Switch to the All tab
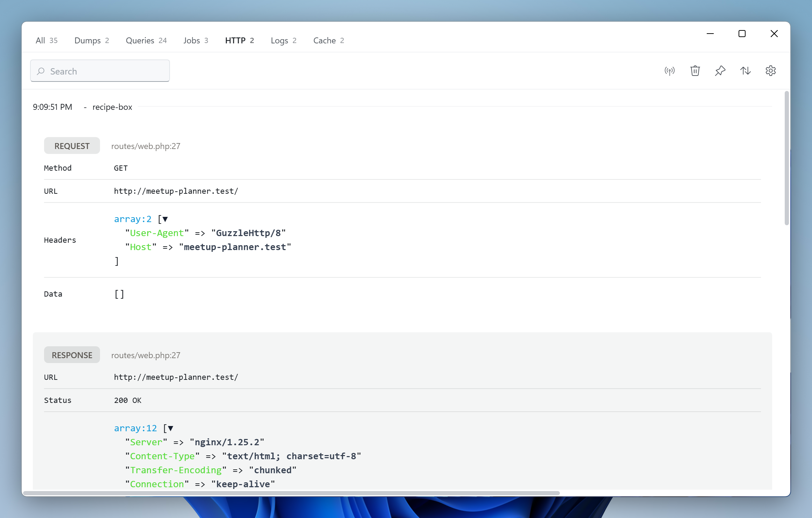The image size is (812, 518). (47, 41)
